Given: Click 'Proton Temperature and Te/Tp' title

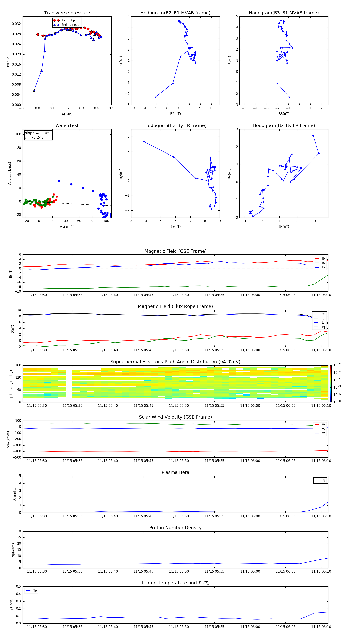Looking at the screenshot, I should 175,583.
